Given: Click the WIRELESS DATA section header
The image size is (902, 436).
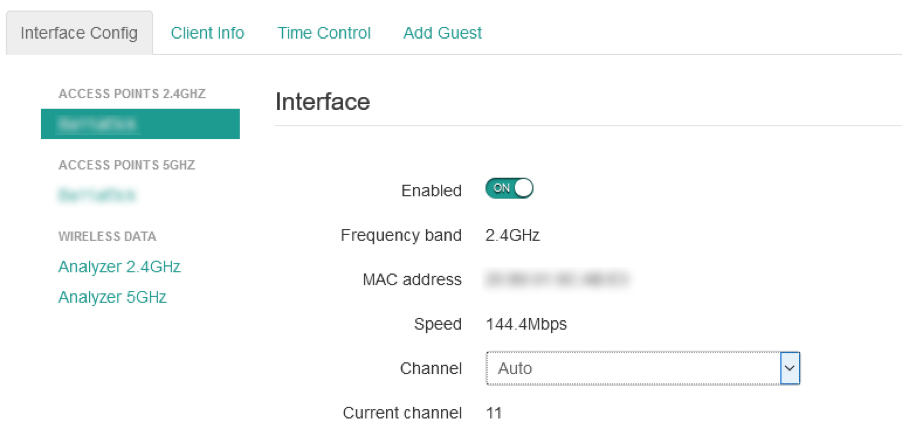Looking at the screenshot, I should click(108, 236).
